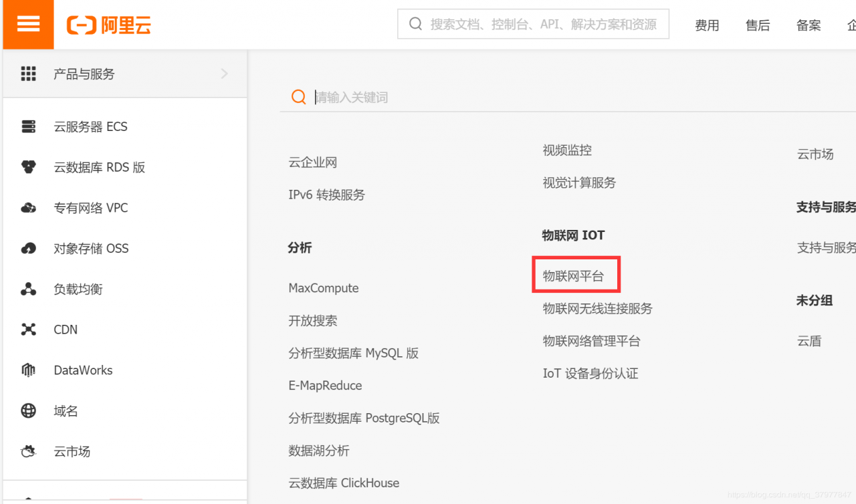Open 分析型数据库 PostgreSQL版 link
This screenshot has width=856, height=504.
click(x=364, y=418)
